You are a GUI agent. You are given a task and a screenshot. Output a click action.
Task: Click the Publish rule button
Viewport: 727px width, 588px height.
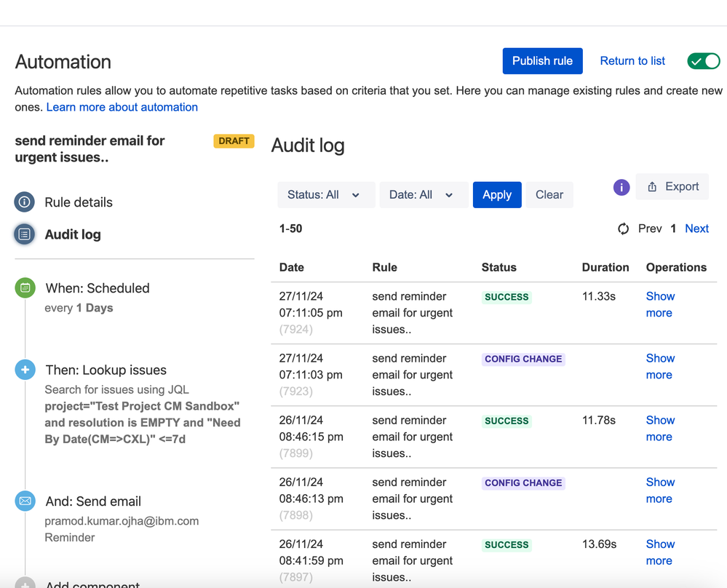click(x=542, y=61)
